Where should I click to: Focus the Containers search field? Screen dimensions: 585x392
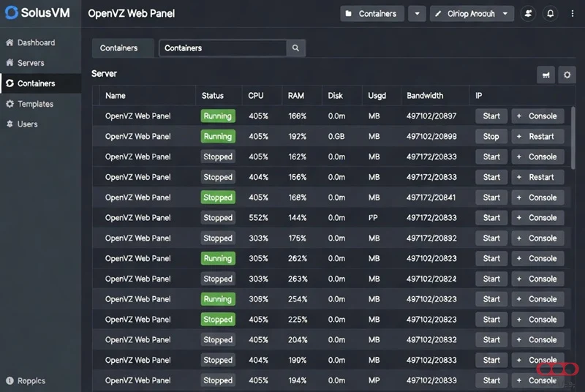(x=223, y=48)
